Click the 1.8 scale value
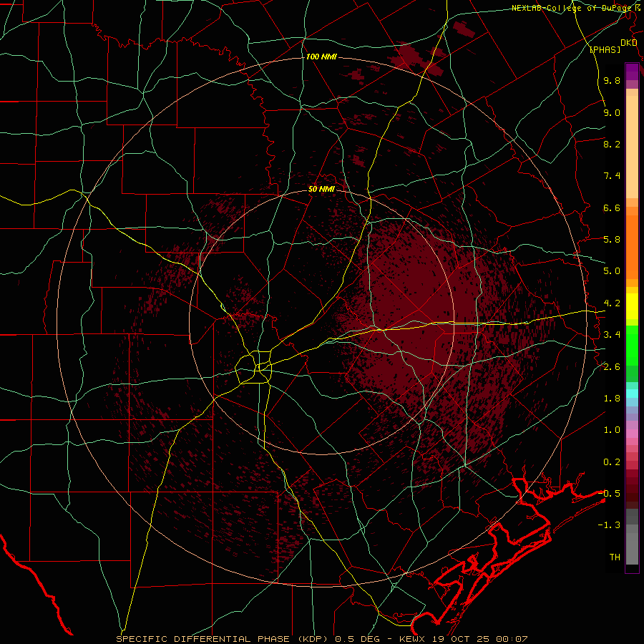 click(612, 399)
